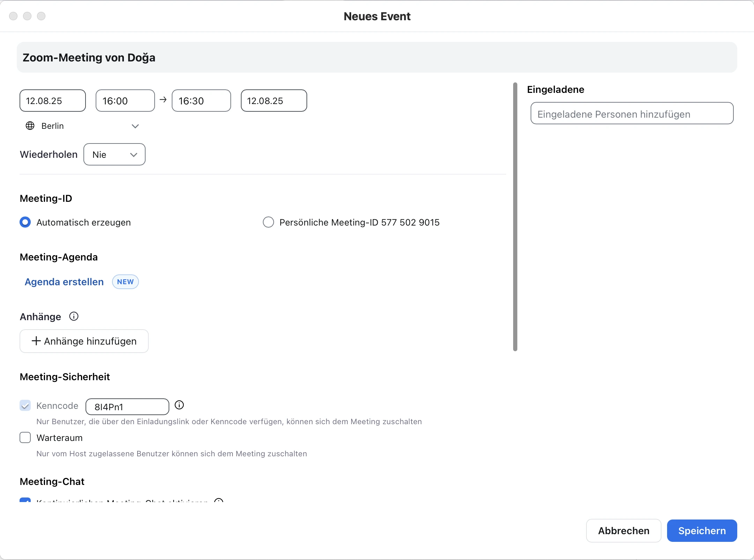Viewport: 754px width, 560px height.
Task: Click the vertical scrollbar of the form
Action: (x=515, y=216)
